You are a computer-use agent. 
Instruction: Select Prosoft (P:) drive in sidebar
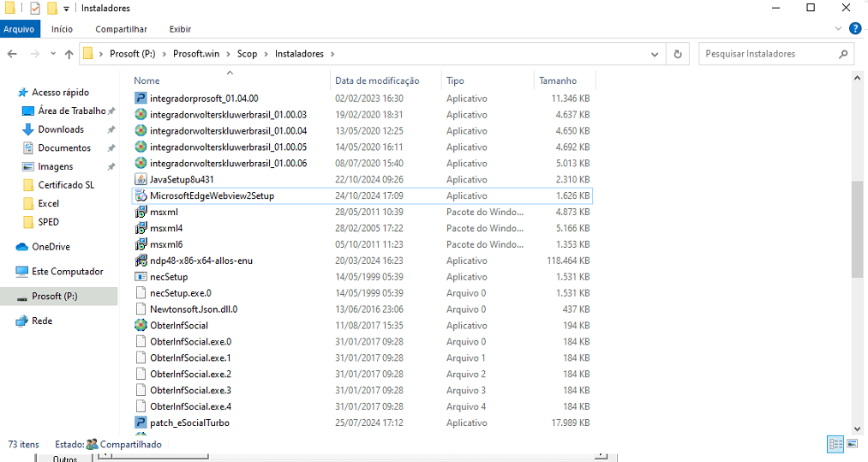coord(58,297)
